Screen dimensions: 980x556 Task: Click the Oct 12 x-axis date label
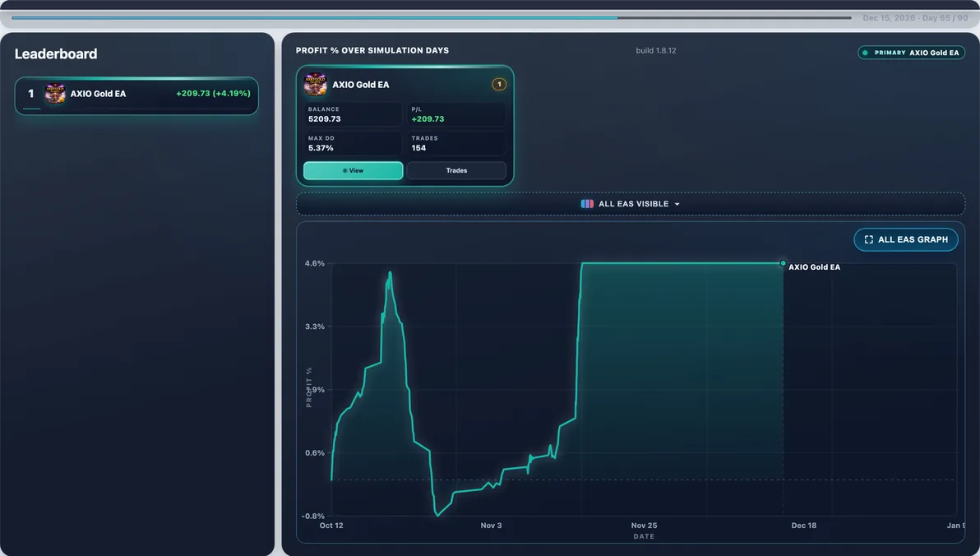pyautogui.click(x=331, y=526)
